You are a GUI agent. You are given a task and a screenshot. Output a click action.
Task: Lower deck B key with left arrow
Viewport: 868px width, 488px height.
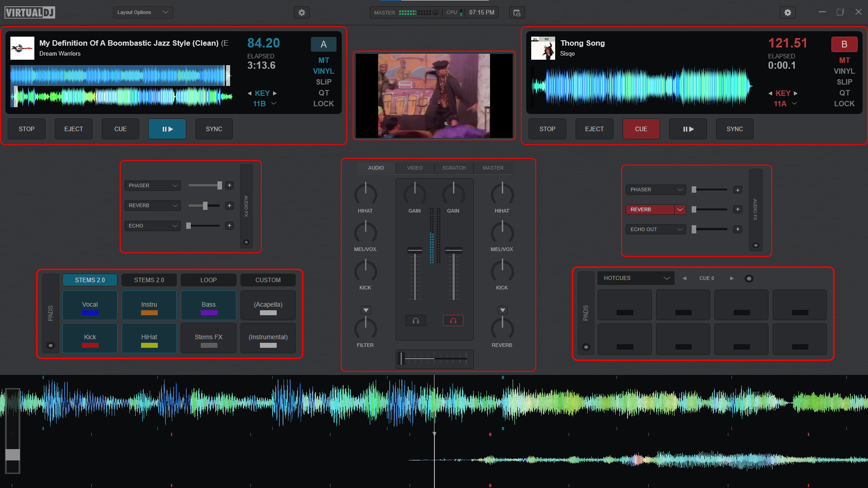coord(770,93)
